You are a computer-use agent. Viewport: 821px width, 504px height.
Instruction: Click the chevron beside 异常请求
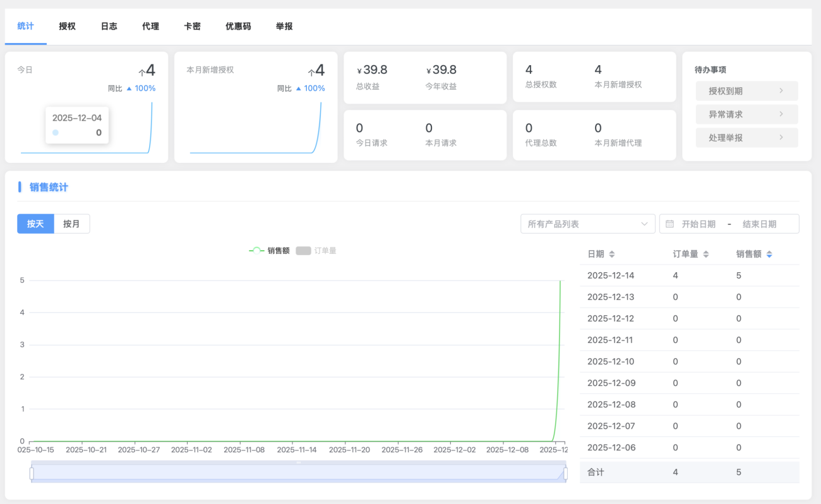[x=781, y=114]
